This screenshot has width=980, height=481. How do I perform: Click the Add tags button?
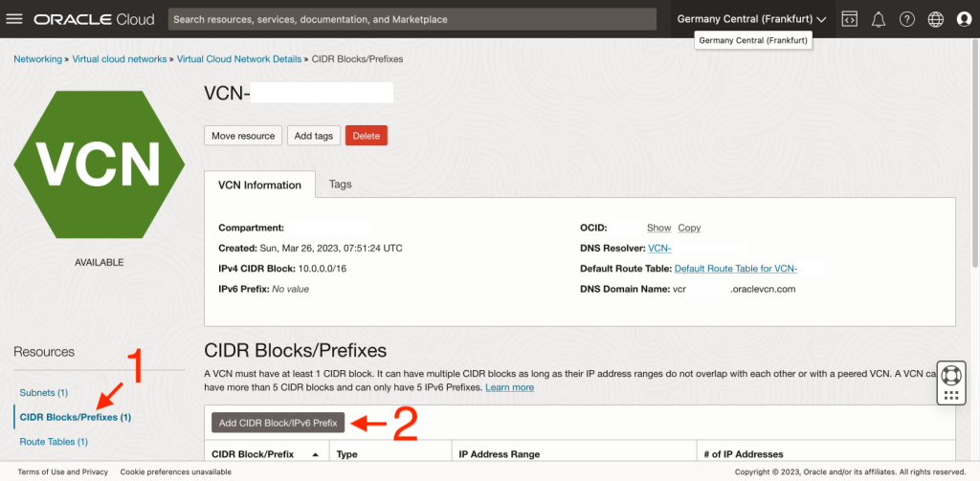(x=313, y=136)
